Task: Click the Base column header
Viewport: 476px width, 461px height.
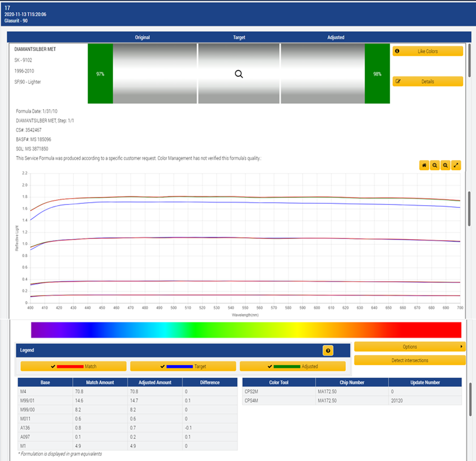Action: tap(45, 382)
